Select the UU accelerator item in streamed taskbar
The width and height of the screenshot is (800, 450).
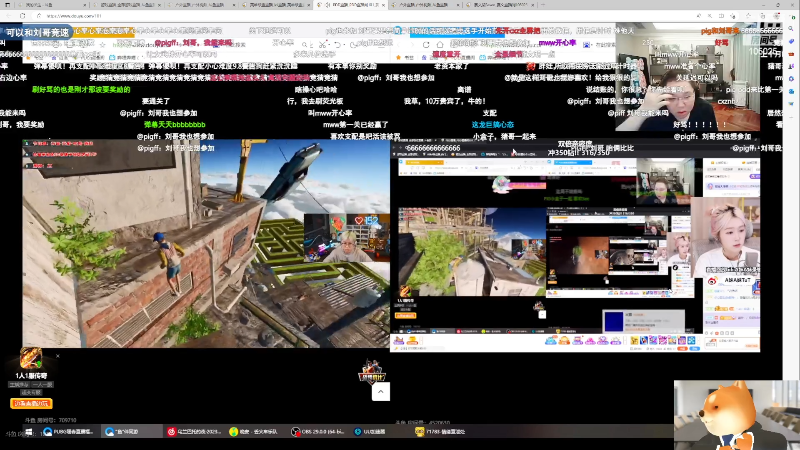tap(371, 432)
